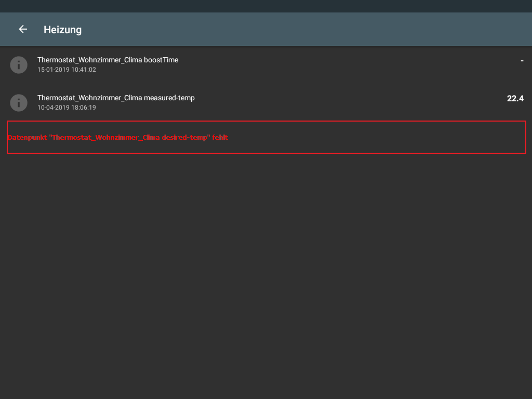
Task: Click the 10-04-2019 18:06:19 timestamp
Action: pyautogui.click(x=66, y=108)
